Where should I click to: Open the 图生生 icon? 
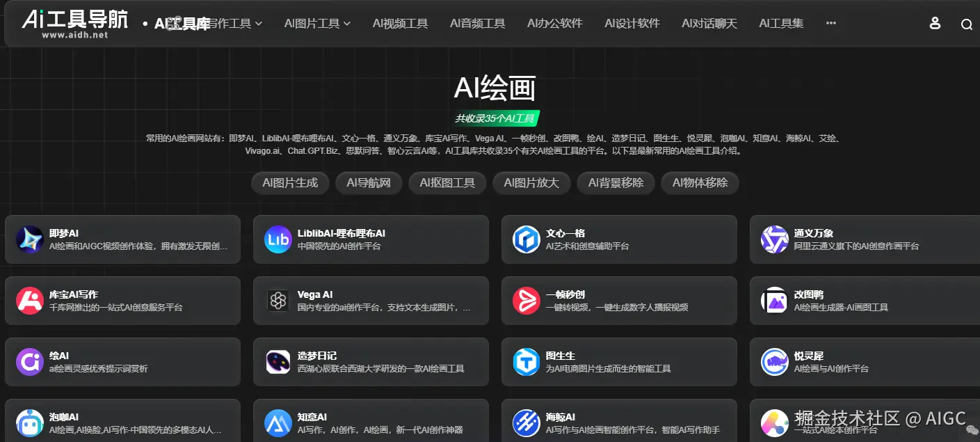[x=527, y=362]
